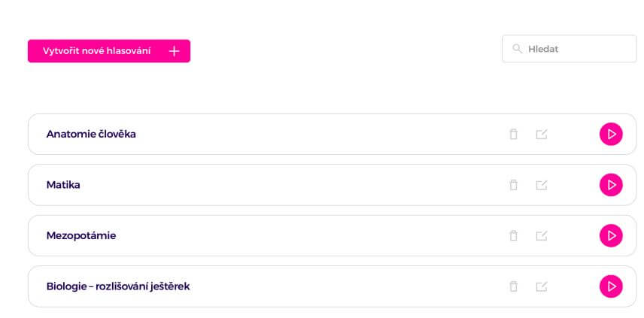Select the Biologie – rozlišování ještěrek title
644x318 pixels.
coord(118,286)
